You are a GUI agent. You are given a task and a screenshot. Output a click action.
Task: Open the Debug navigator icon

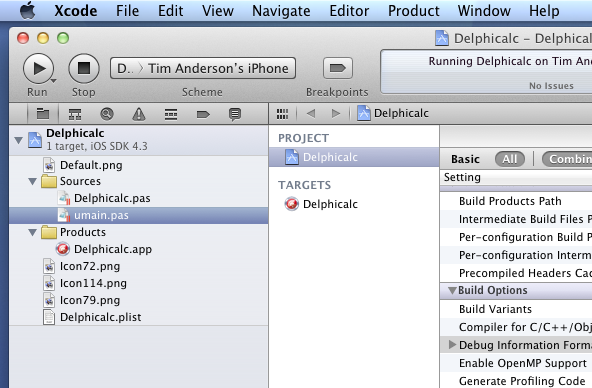coord(171,114)
